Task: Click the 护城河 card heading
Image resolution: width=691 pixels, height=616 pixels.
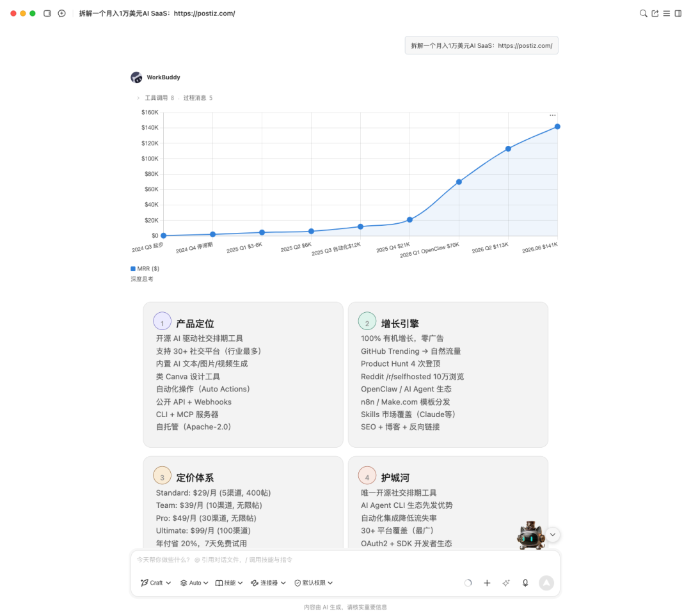Action: pos(395,478)
